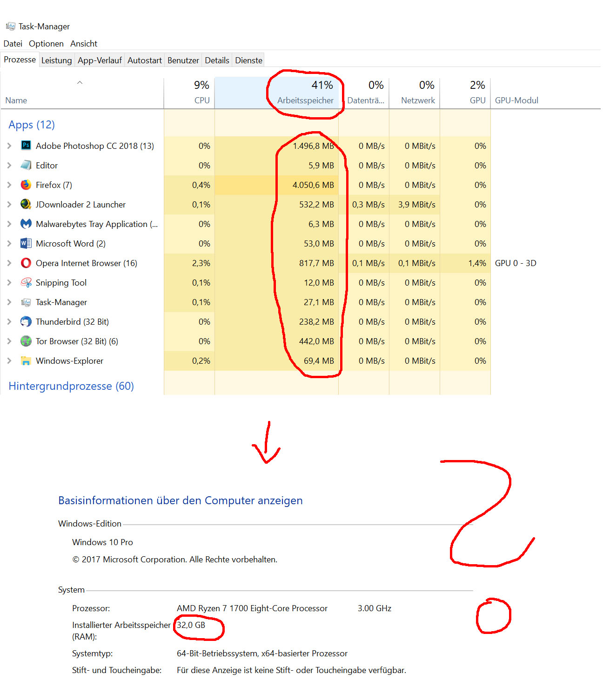Expand the Microsoft Word (2) entry
The width and height of the screenshot is (603, 700).
pos(8,243)
